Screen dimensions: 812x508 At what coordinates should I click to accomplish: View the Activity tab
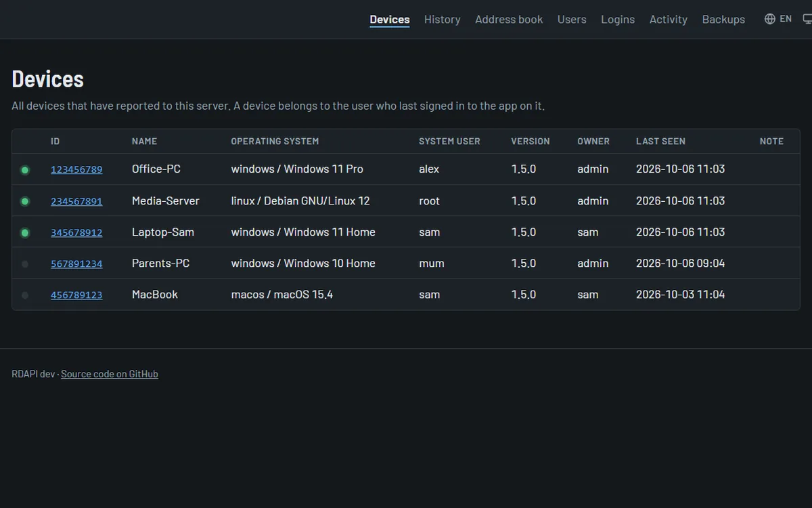coord(669,20)
